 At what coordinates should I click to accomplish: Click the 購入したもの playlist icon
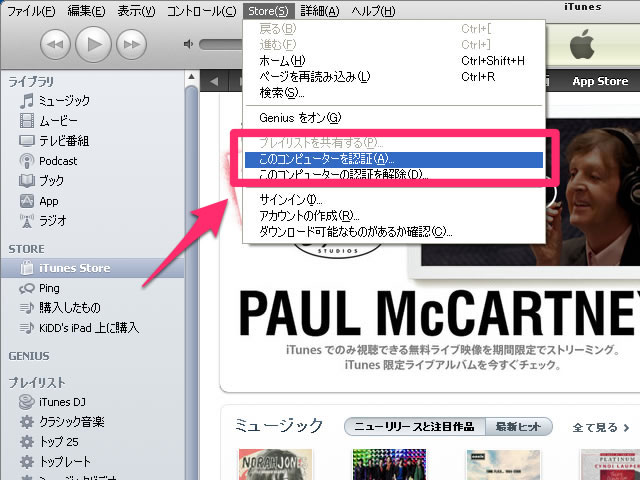click(x=27, y=308)
